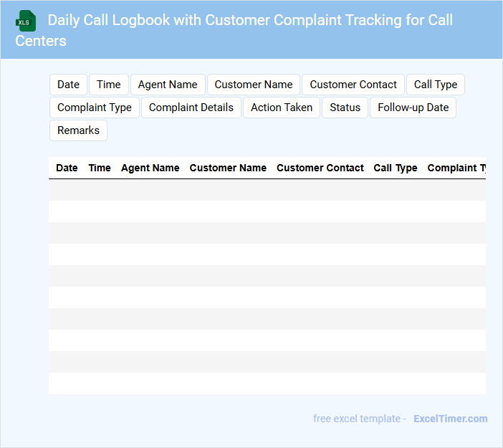Click the green XLS file icon

click(25, 21)
